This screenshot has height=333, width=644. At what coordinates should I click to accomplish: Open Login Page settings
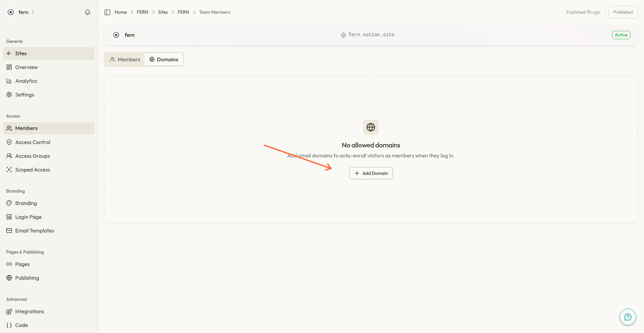click(x=49, y=217)
